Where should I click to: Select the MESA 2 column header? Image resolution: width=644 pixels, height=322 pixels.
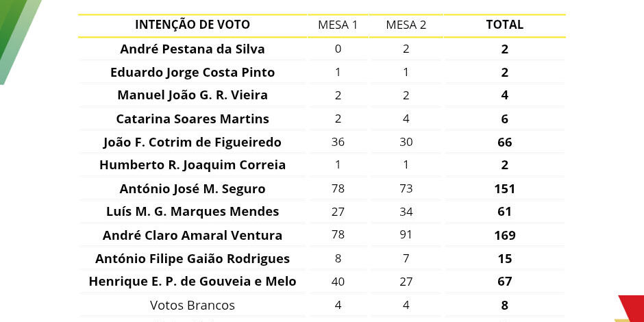point(406,25)
